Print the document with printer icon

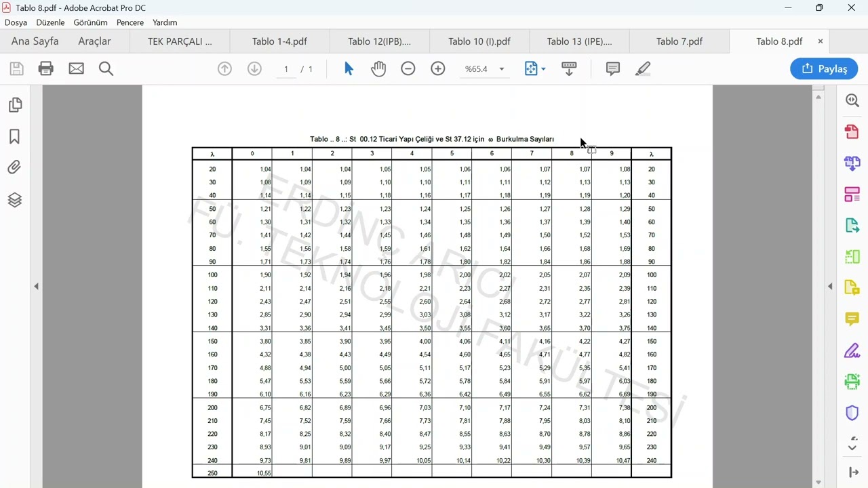pyautogui.click(x=46, y=68)
